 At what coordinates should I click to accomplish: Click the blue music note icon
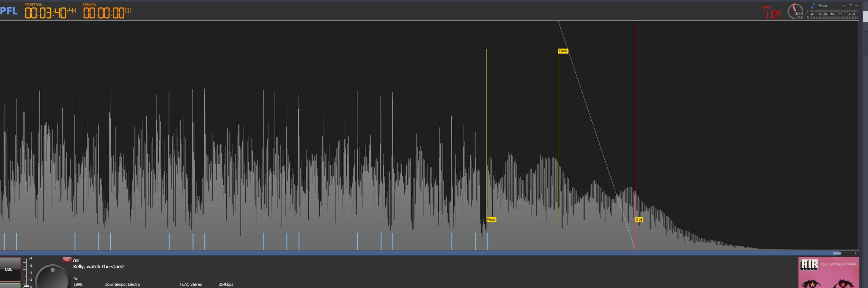(813, 5)
